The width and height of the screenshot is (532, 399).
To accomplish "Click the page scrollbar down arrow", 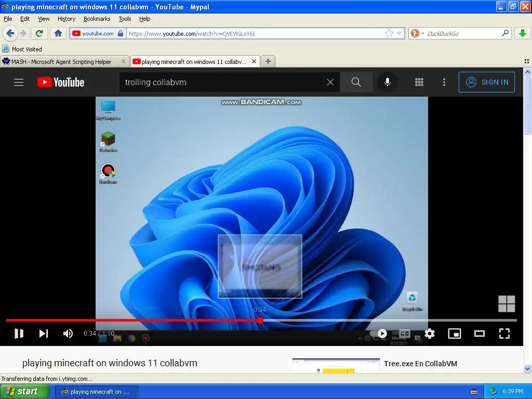I will coord(527,368).
